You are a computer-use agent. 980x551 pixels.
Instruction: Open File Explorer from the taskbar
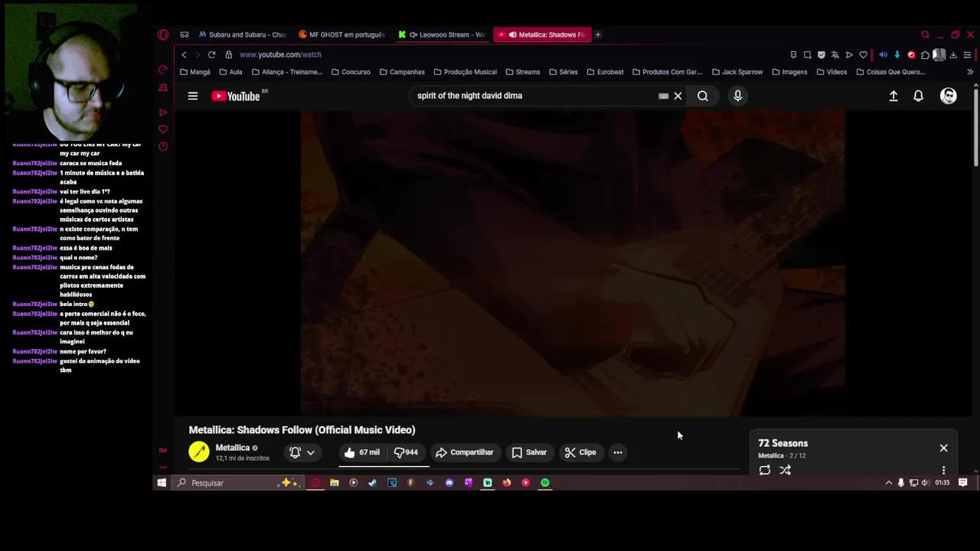pos(335,483)
